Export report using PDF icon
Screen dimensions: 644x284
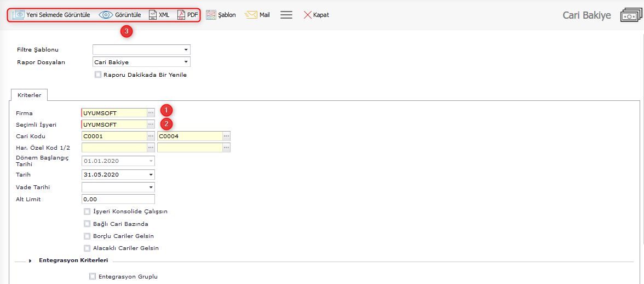pyautogui.click(x=181, y=15)
